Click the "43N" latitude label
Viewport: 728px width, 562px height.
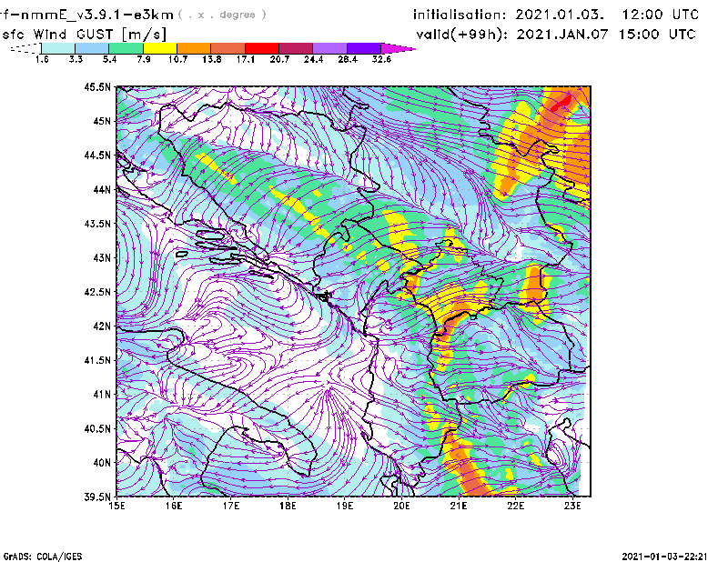coord(102,257)
